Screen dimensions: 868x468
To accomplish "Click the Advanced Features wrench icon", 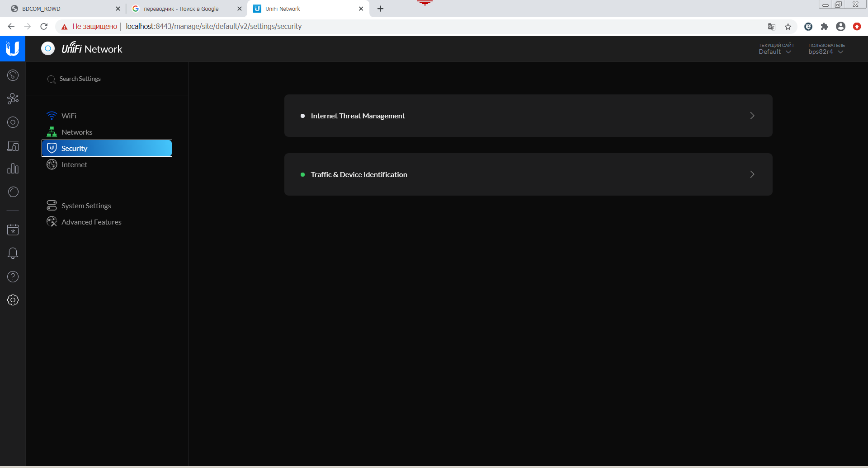I will 52,222.
